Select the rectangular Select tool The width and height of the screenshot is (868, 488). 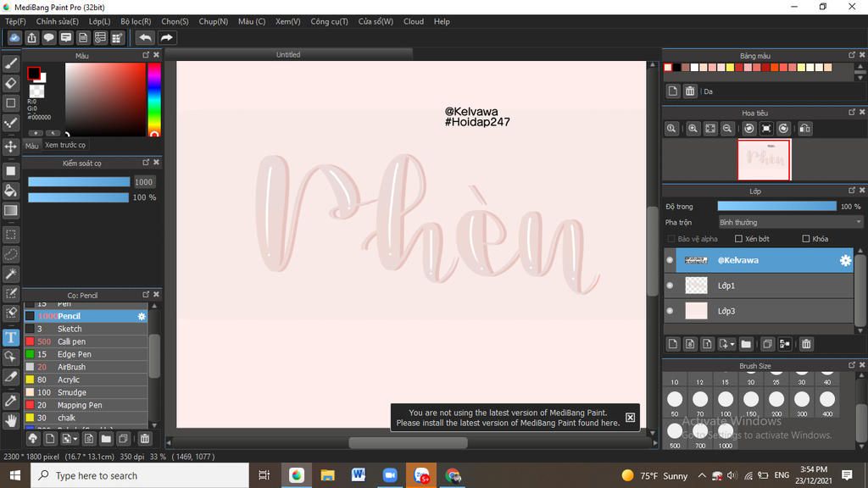click(x=10, y=235)
